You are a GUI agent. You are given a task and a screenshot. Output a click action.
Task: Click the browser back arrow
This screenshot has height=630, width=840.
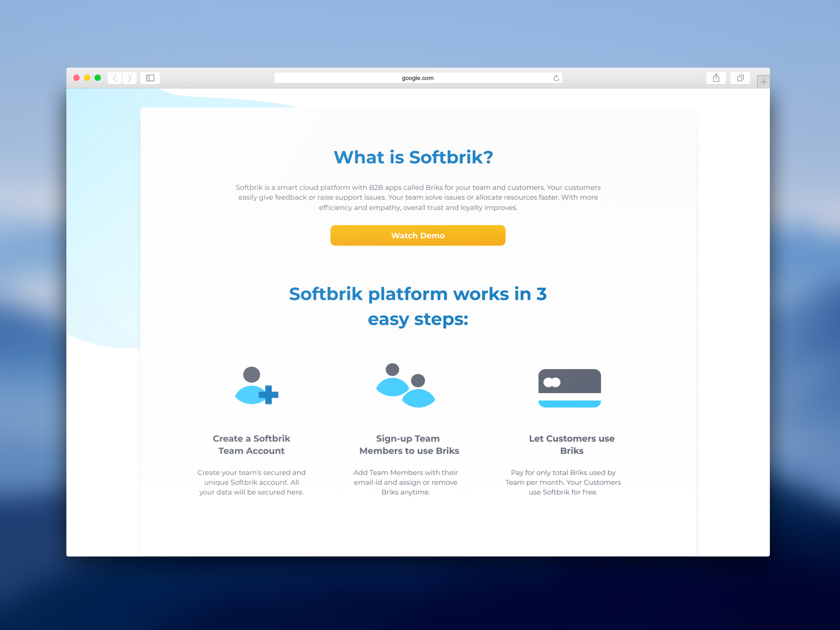(114, 78)
